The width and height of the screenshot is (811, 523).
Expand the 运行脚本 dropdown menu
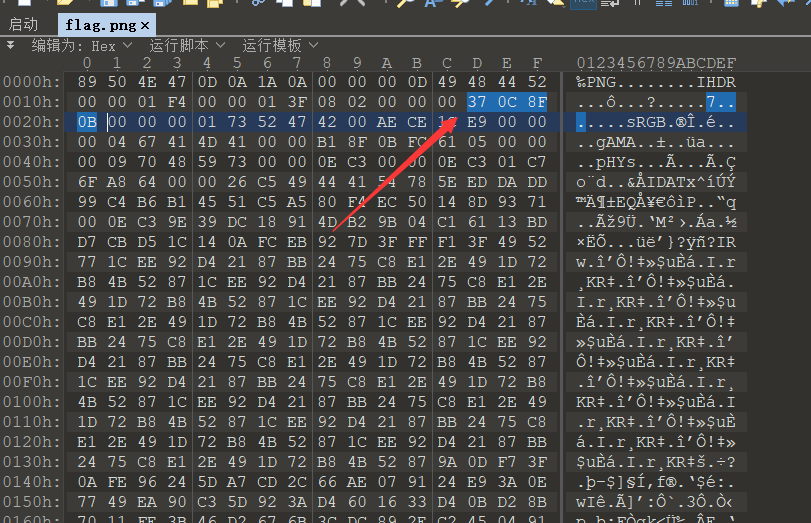click(187, 46)
